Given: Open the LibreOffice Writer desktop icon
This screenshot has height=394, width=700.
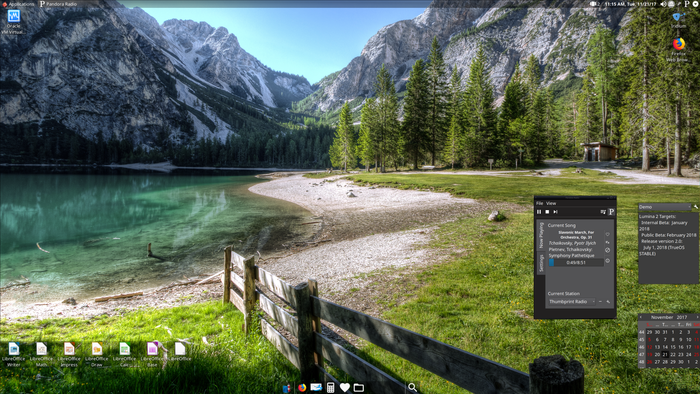Looking at the screenshot, I should 13,353.
